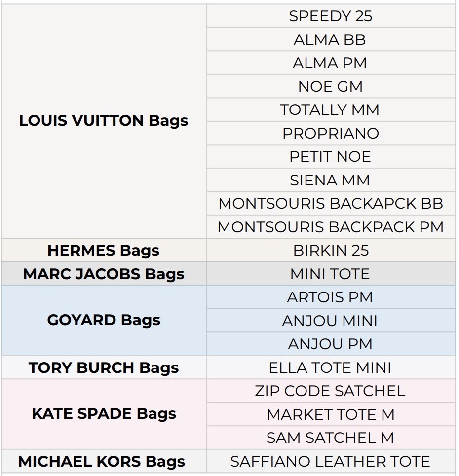
Task: Click the PETIT NOE cell
Action: 330,156
